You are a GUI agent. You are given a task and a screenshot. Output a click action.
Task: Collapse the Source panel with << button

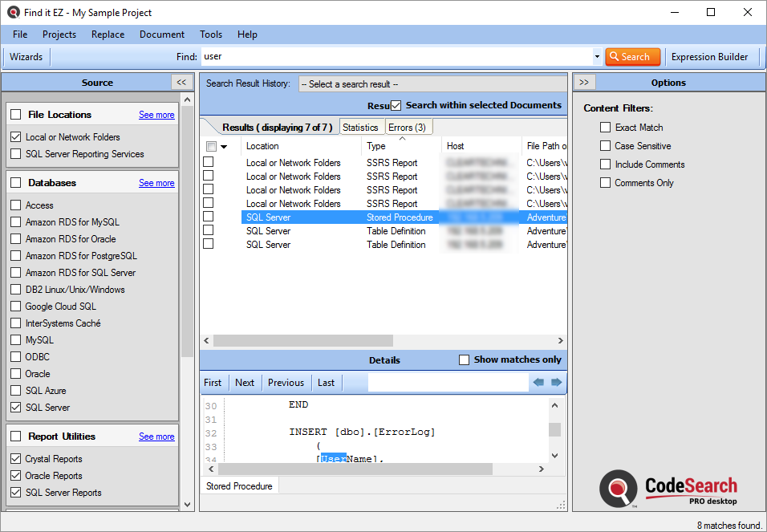pyautogui.click(x=181, y=82)
